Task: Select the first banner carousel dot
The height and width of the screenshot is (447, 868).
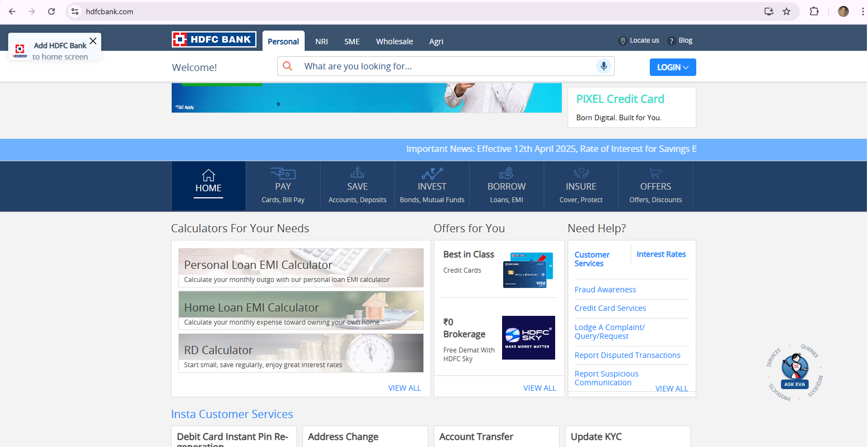Action: (278, 104)
